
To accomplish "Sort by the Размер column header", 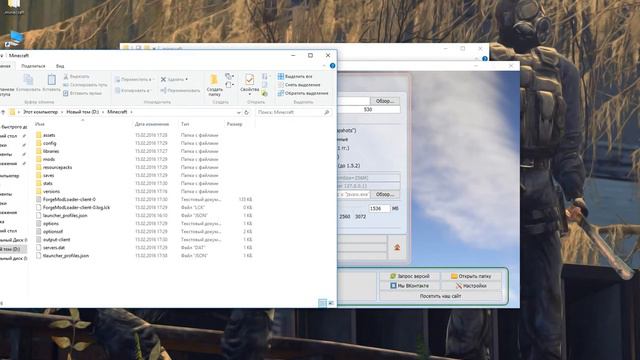I will coord(234,124).
